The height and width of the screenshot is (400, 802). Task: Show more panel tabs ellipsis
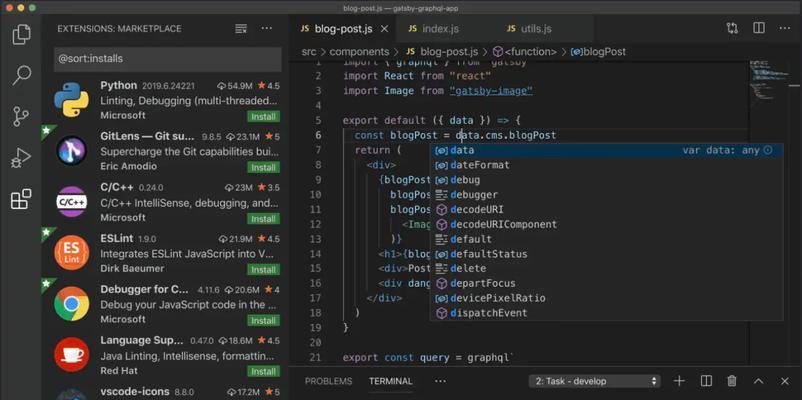click(440, 381)
